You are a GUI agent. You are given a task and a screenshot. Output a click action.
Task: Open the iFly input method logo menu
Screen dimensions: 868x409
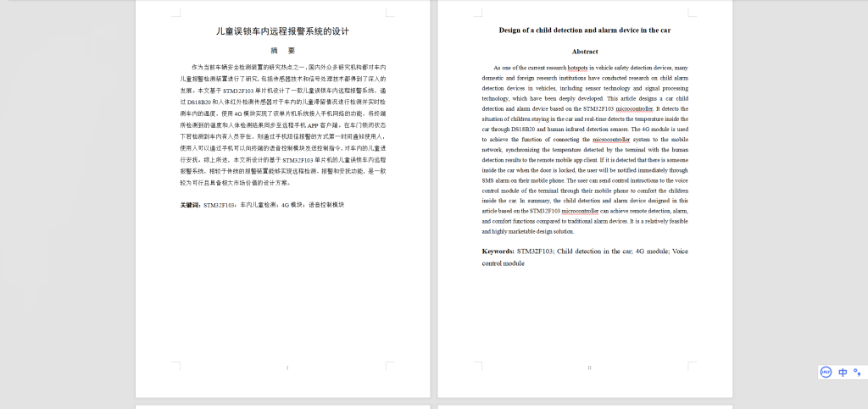(826, 372)
